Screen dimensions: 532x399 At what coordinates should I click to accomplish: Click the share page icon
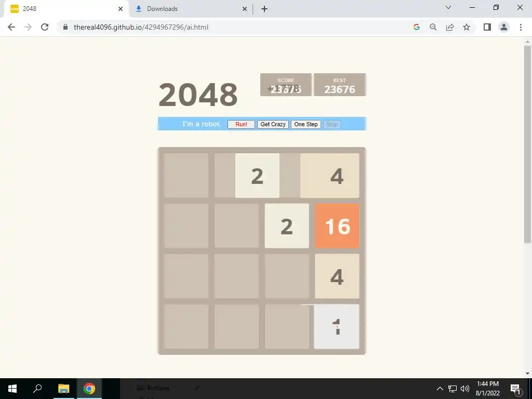pyautogui.click(x=450, y=27)
